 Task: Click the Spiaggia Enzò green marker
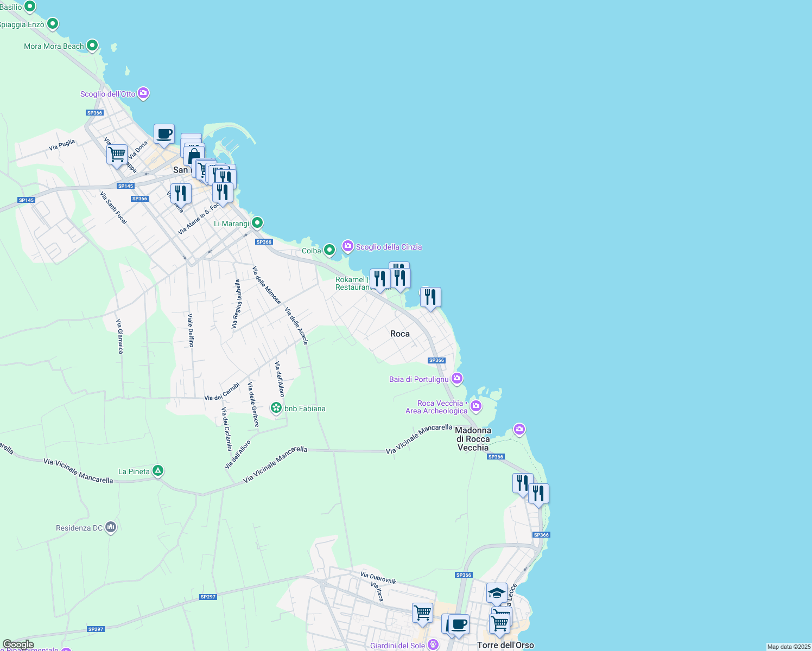(x=53, y=24)
